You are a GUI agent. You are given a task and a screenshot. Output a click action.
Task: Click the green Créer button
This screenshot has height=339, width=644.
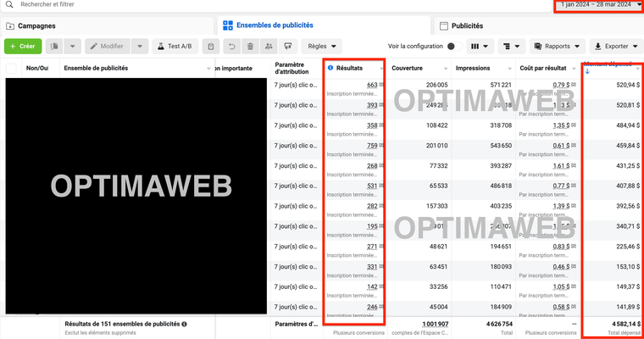(23, 47)
